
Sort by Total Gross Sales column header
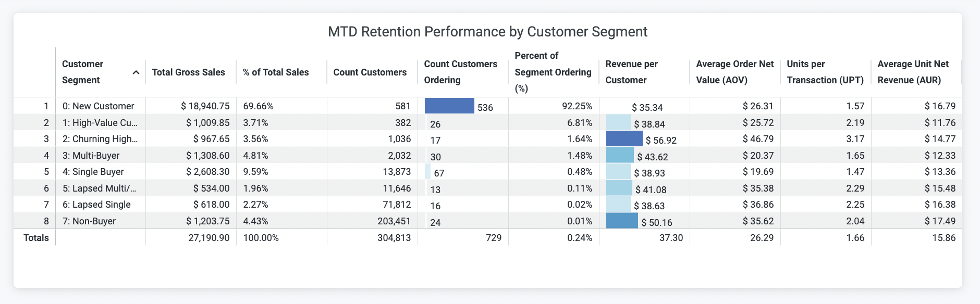(x=188, y=72)
